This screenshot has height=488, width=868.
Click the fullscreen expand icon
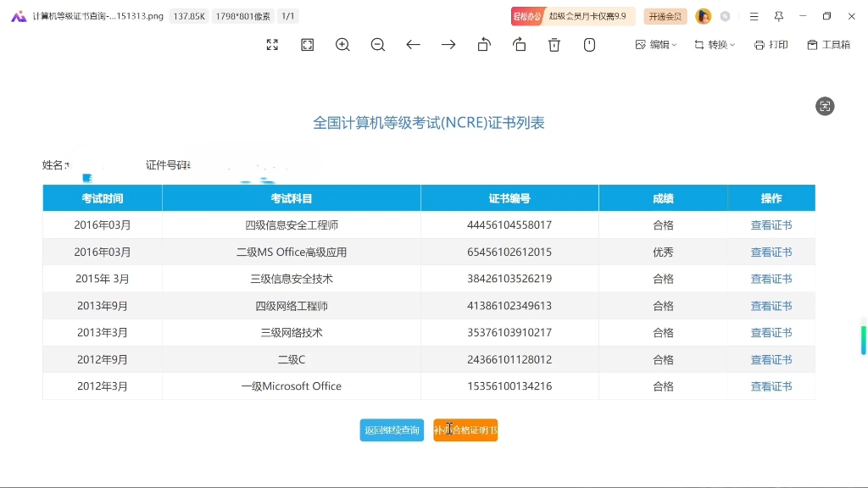[272, 45]
